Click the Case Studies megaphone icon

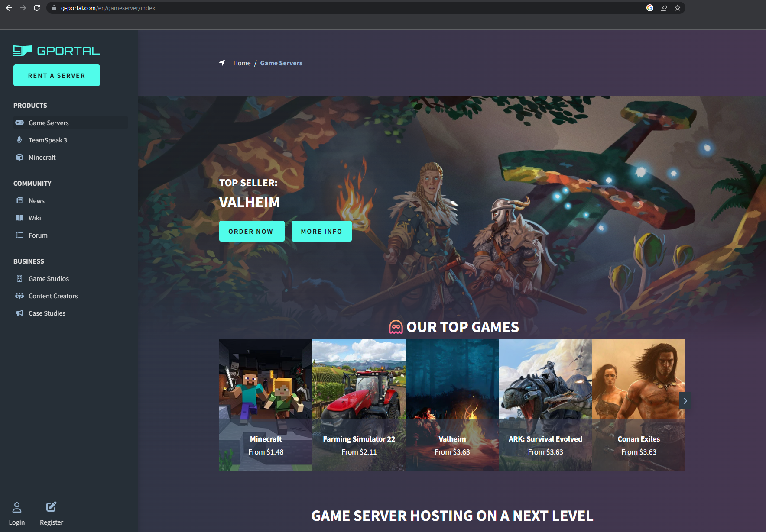coord(19,313)
